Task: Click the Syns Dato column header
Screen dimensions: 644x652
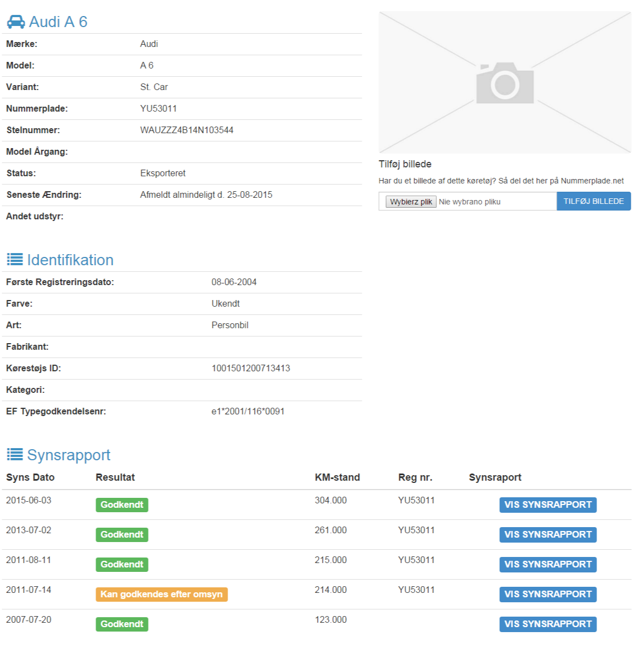Action: coord(30,477)
